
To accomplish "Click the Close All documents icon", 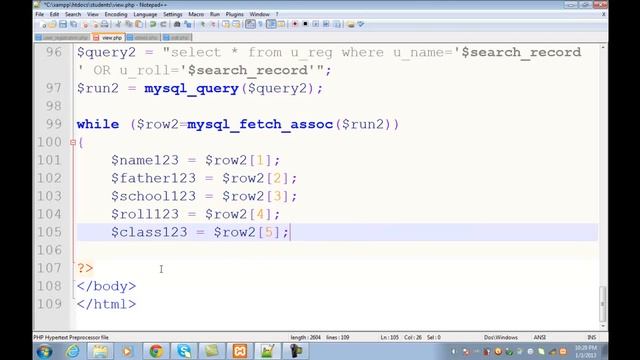I will (95, 24).
